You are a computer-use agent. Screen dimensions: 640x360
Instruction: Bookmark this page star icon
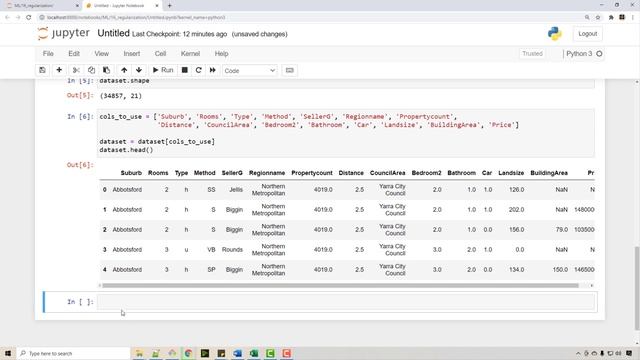(598, 18)
